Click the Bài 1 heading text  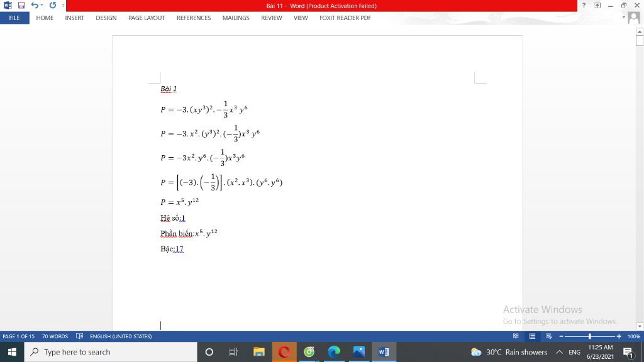coord(169,89)
